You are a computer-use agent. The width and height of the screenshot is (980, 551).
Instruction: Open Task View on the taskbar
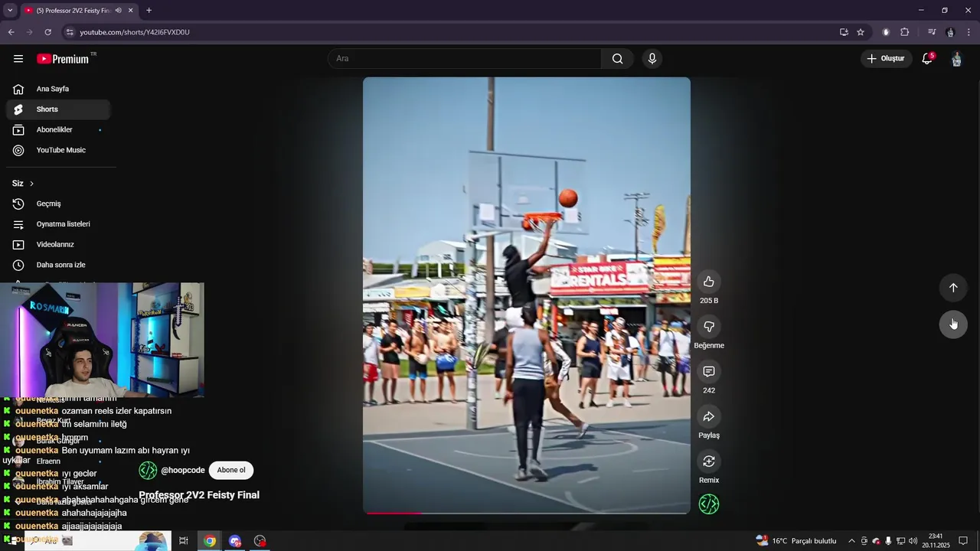pyautogui.click(x=184, y=541)
